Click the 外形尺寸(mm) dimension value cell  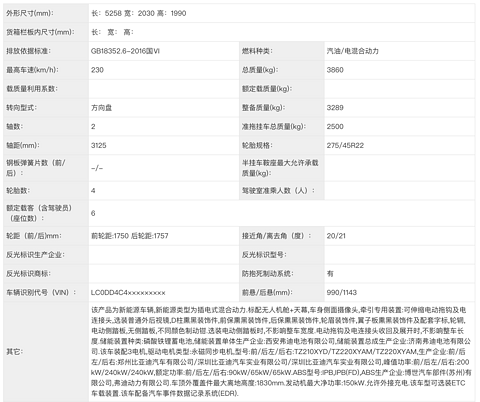coord(282,13)
